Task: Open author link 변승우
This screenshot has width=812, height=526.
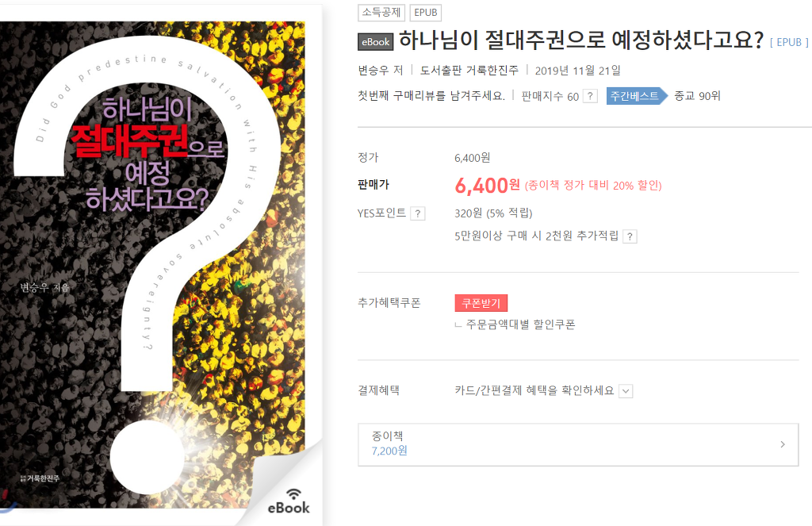Action: click(x=373, y=70)
